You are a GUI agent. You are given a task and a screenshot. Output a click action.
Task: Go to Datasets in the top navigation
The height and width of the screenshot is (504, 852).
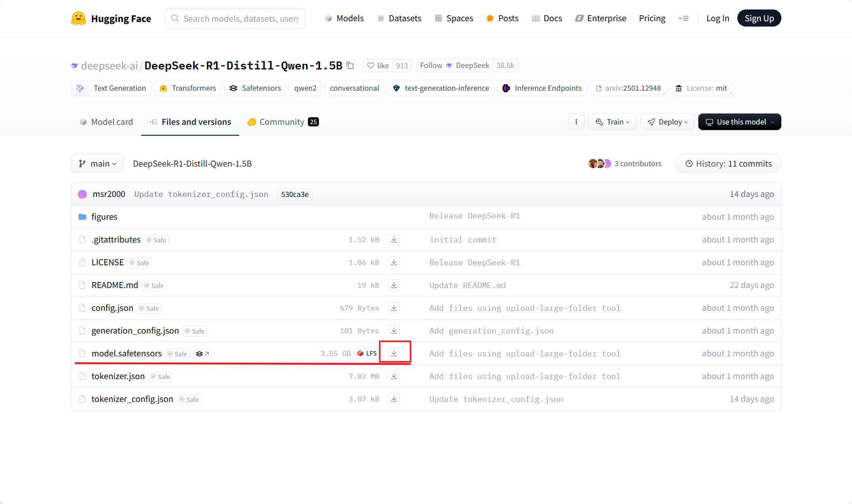(x=399, y=18)
